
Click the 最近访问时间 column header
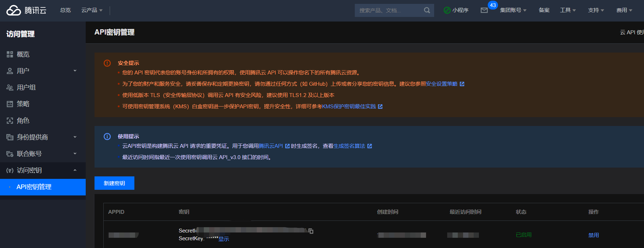(465, 212)
